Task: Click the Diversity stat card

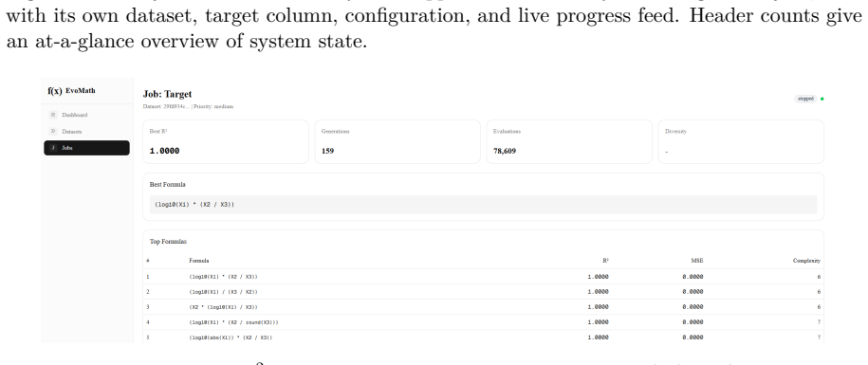Action: (x=741, y=141)
